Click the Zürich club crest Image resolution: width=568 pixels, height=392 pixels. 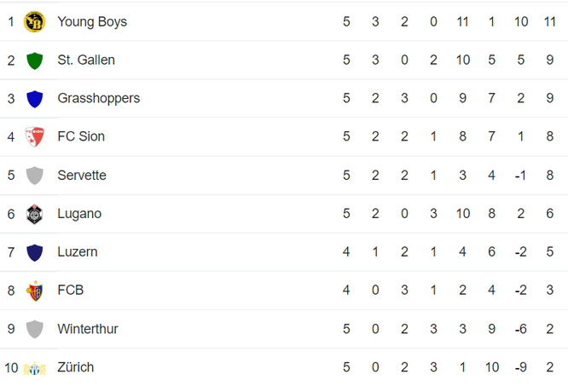click(x=34, y=368)
